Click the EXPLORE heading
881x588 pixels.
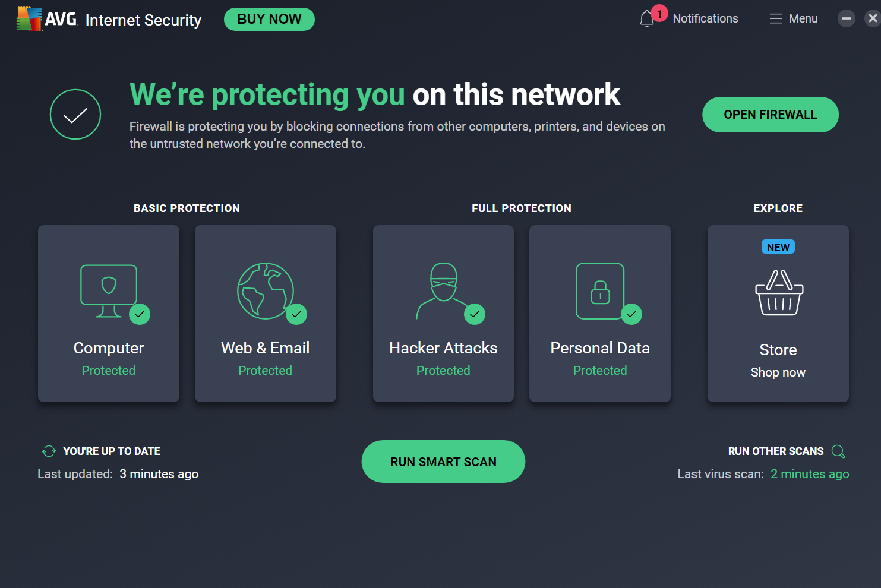click(x=778, y=208)
